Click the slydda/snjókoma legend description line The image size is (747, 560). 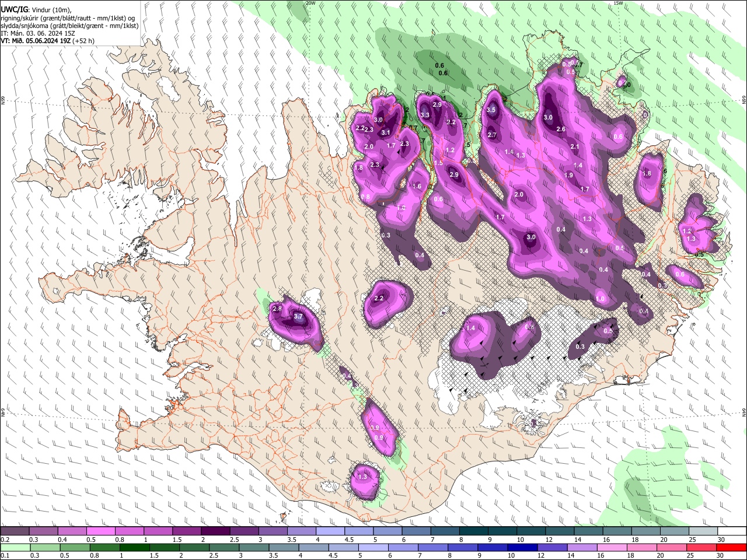[69, 26]
